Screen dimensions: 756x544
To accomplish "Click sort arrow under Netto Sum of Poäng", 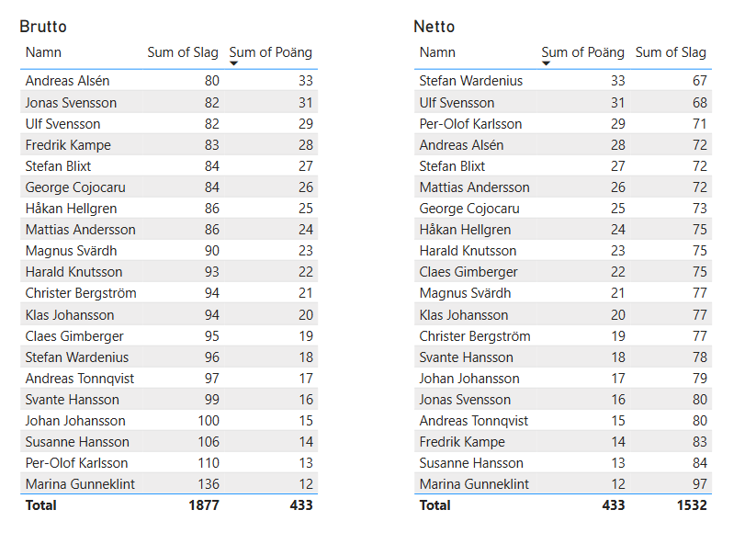I will click(547, 64).
